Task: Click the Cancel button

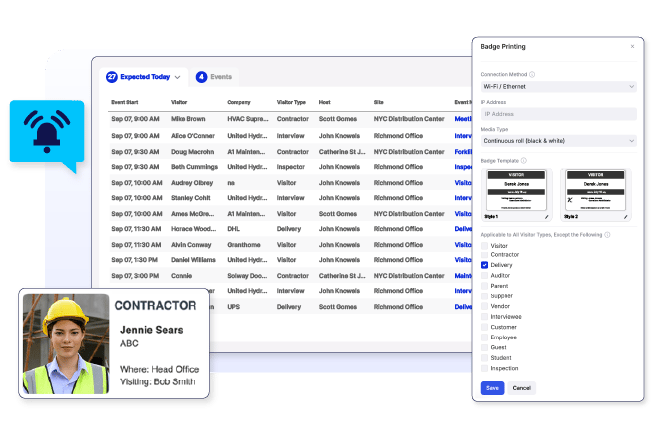Action: tap(521, 388)
